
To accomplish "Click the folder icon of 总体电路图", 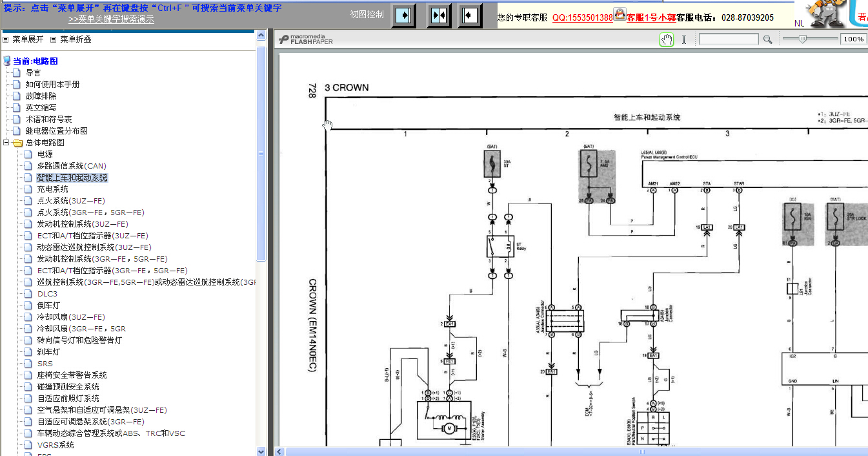I will coord(17,143).
